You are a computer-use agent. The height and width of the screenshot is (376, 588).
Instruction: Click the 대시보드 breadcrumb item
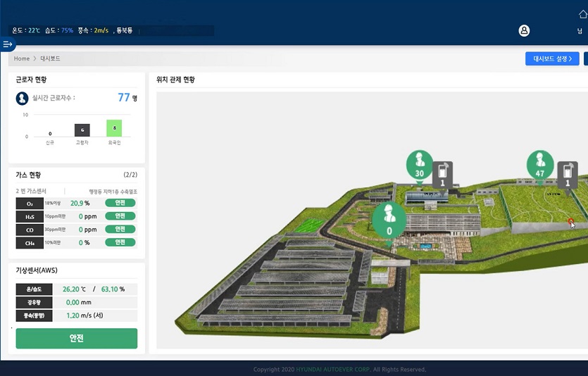tap(50, 58)
